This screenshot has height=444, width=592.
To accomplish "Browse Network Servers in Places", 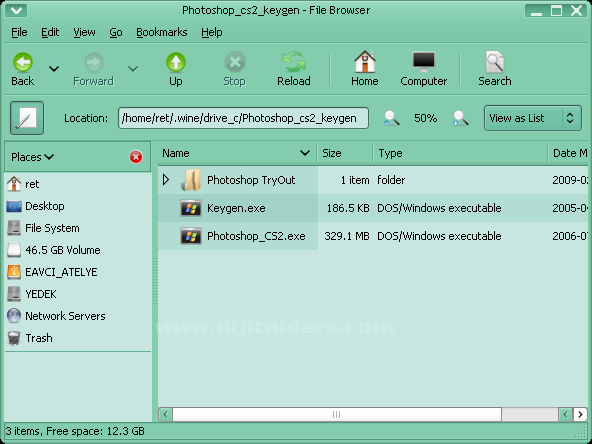I will pyautogui.click(x=78, y=316).
